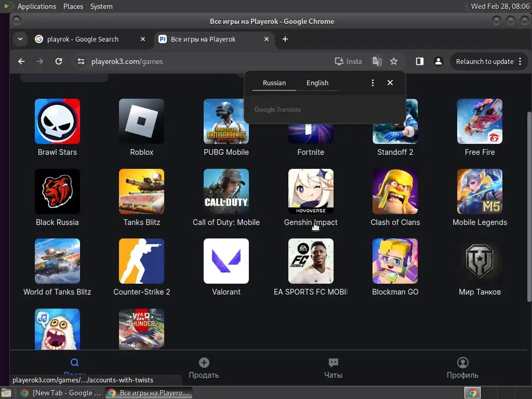Image resolution: width=532 pixels, height=399 pixels.
Task: Click the Fortnite label
Action: click(311, 152)
